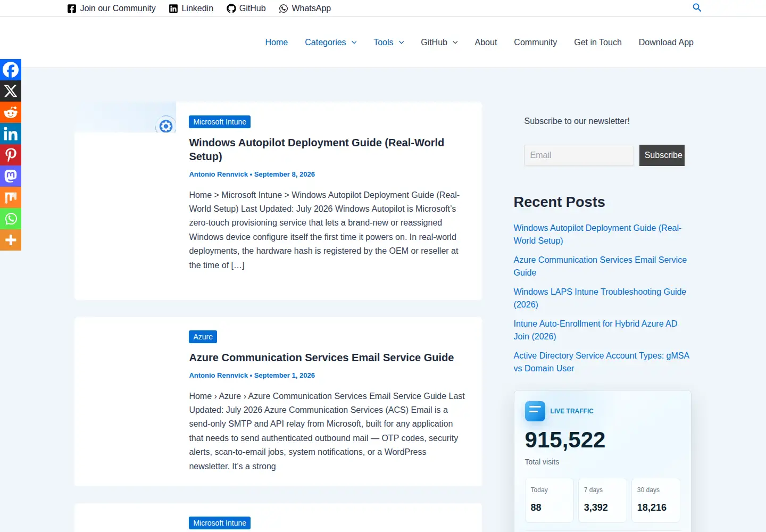Share page on Pinterest sidebar icon

pos(11,155)
